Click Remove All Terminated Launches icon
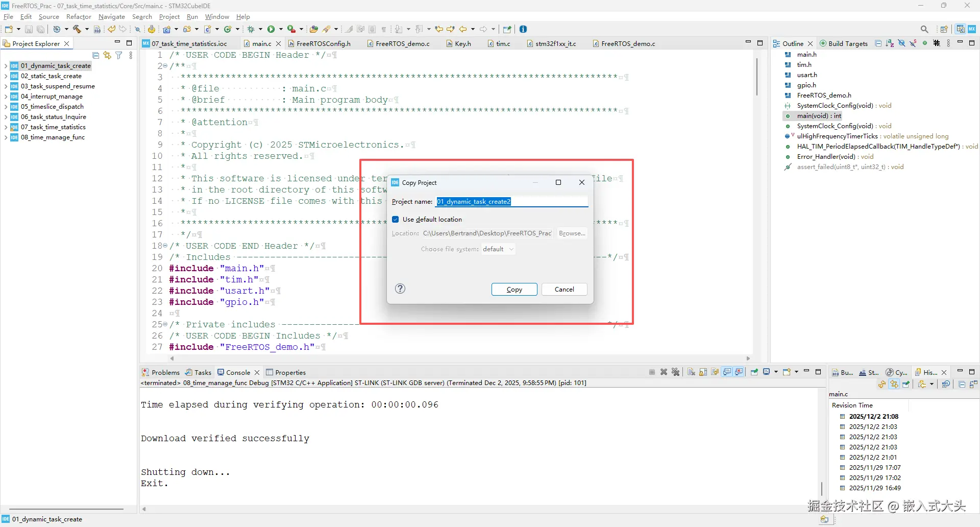The image size is (980, 527). pyautogui.click(x=675, y=372)
